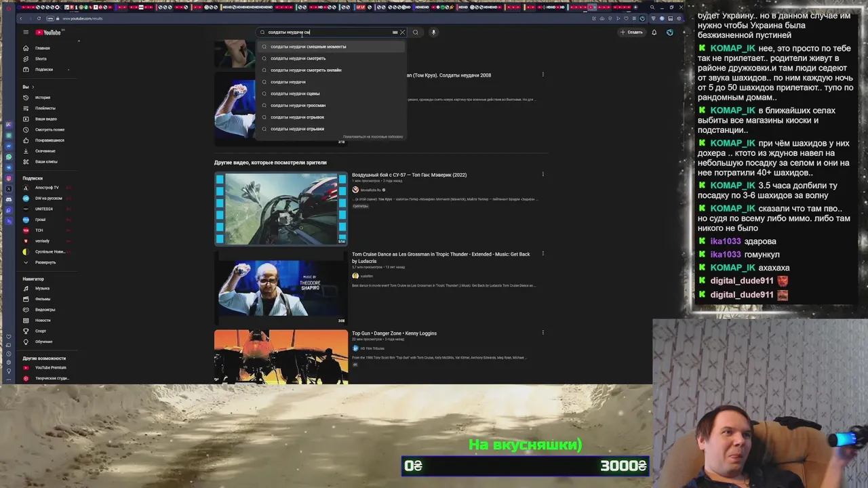Select suggestion солдаты неудачи отрывок
The image size is (868, 488).
click(332, 117)
